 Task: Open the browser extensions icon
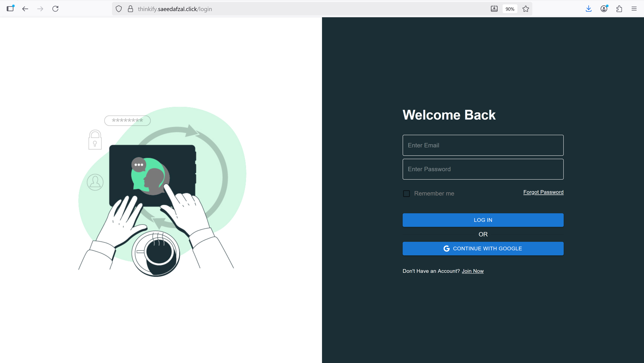click(x=619, y=9)
